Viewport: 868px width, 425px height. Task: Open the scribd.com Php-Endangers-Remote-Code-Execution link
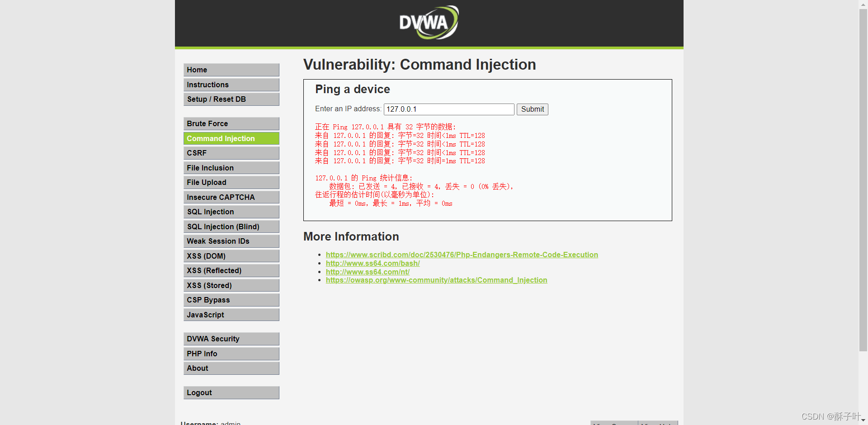[462, 255]
